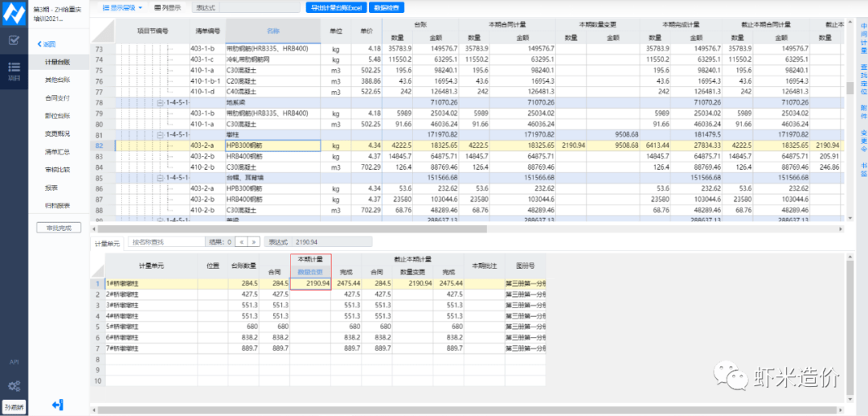Open 其他台账 in the side menu
Screen dimensions: 868x416
tap(57, 80)
